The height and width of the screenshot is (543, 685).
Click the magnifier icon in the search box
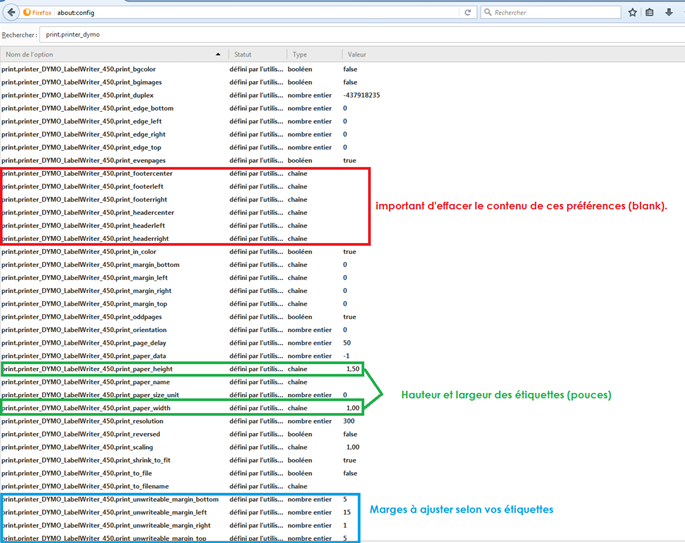(488, 12)
